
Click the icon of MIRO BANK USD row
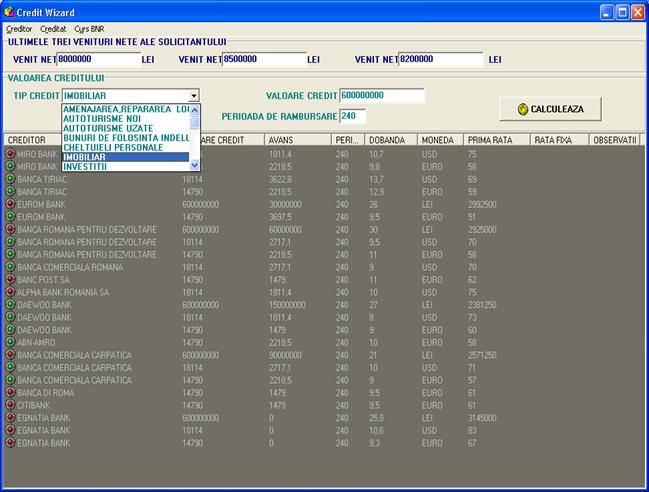[x=10, y=154]
